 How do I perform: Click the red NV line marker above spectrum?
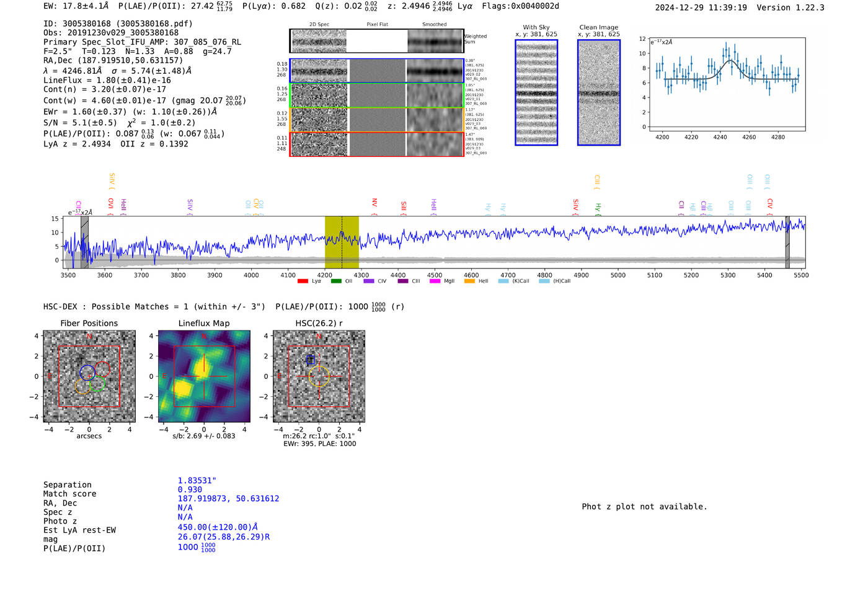click(374, 203)
